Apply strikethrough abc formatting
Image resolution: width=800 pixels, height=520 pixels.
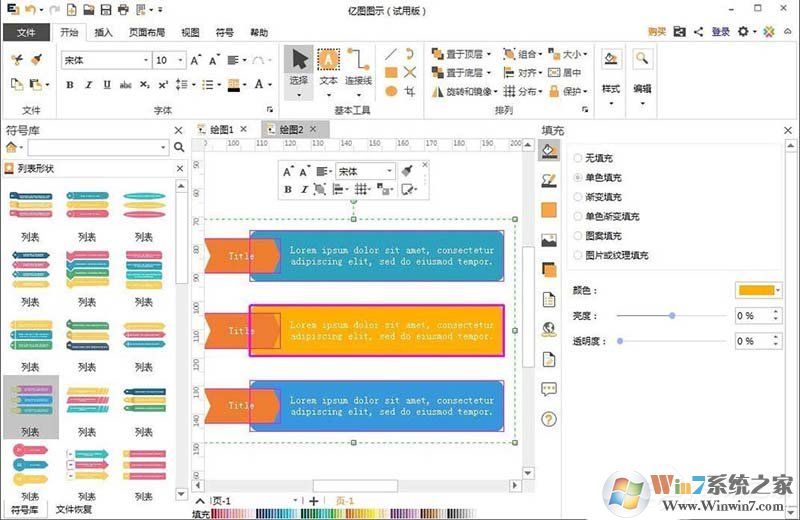pyautogui.click(x=126, y=85)
